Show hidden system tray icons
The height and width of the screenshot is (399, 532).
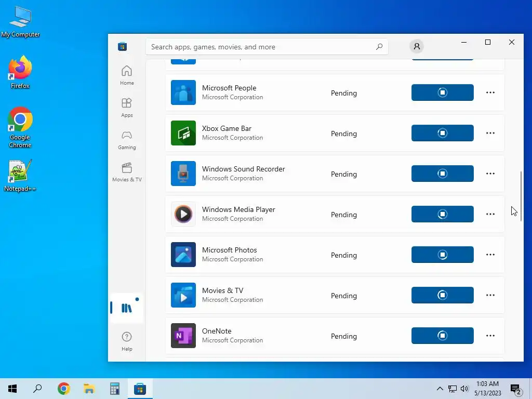(440, 389)
